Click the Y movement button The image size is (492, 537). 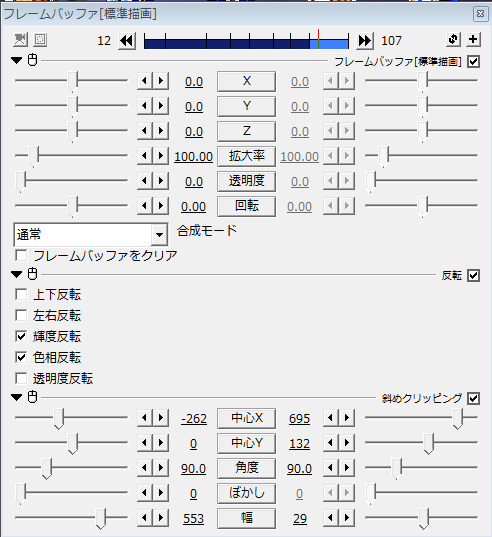pos(247,107)
